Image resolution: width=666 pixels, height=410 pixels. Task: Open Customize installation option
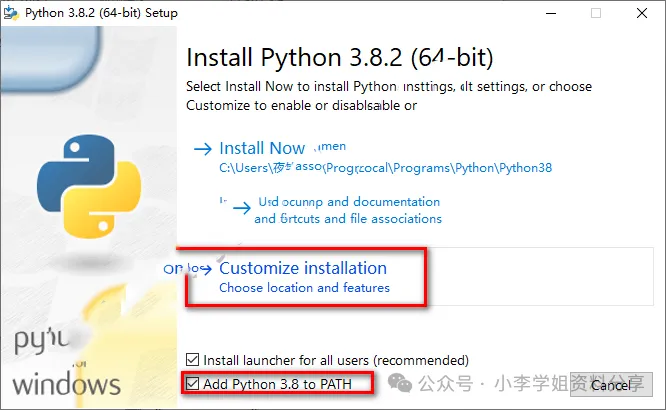point(302,268)
